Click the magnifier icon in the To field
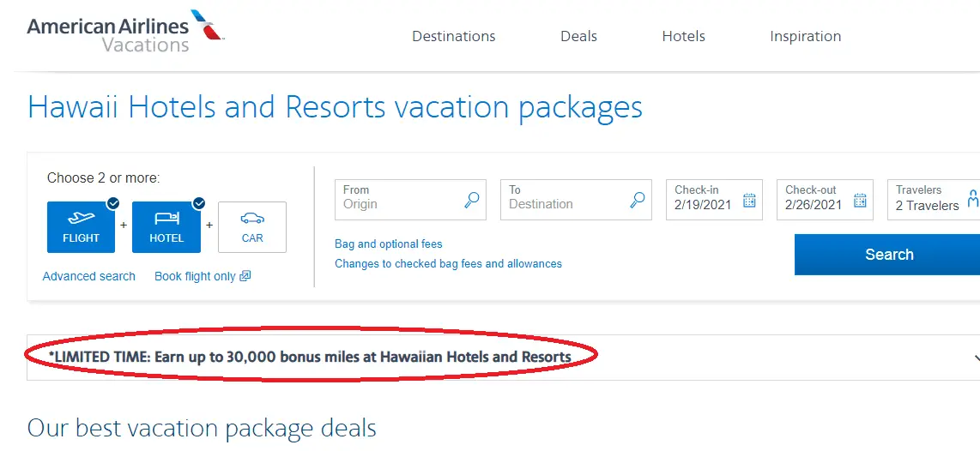Viewport: 980px width, 451px height. pos(637,200)
